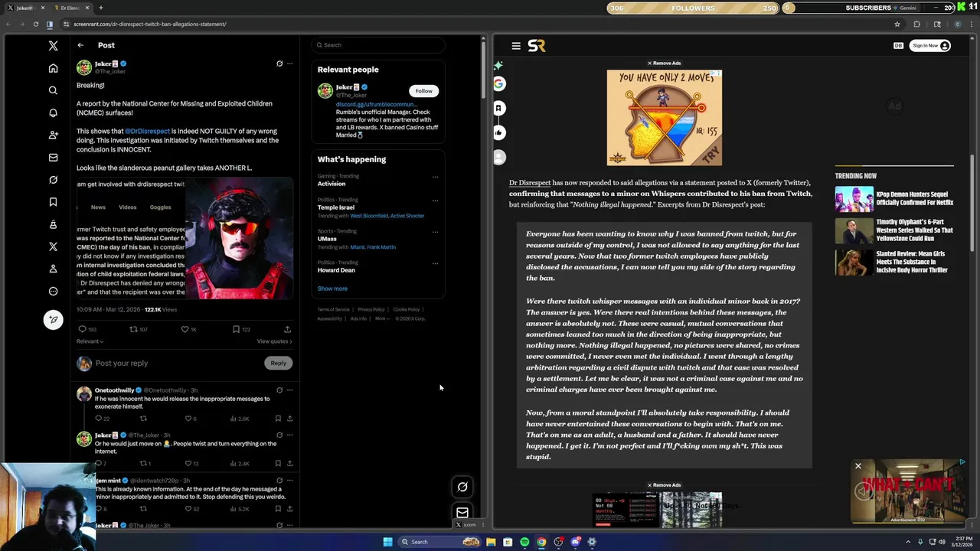980x551 pixels.
Task: Like gem mint's reply
Action: pyautogui.click(x=188, y=509)
